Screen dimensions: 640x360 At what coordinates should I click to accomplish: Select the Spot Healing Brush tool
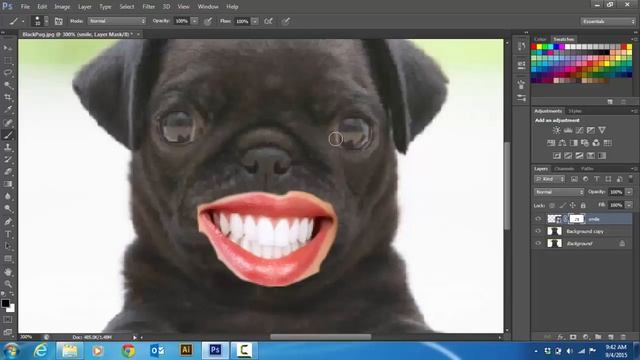pyautogui.click(x=8, y=122)
